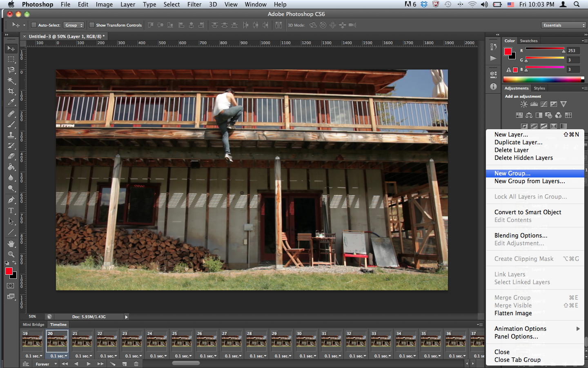Screen dimensions: 588x368
Task: Select frame 25 thumbnail in timeline
Action: (x=182, y=341)
